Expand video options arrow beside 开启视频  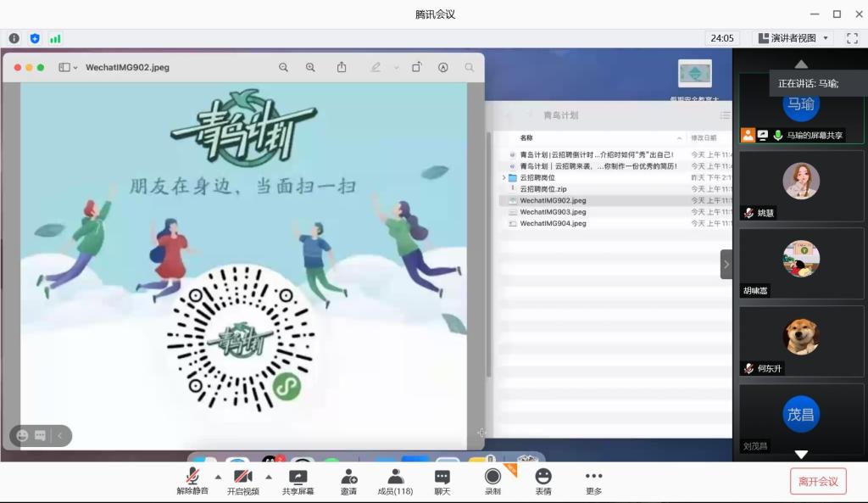[x=269, y=477]
